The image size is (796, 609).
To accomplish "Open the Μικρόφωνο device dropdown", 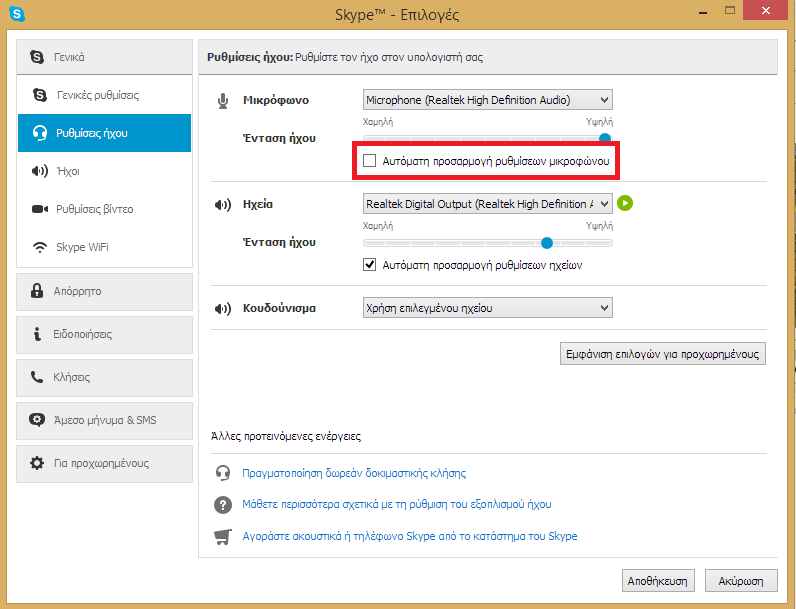I will click(487, 100).
